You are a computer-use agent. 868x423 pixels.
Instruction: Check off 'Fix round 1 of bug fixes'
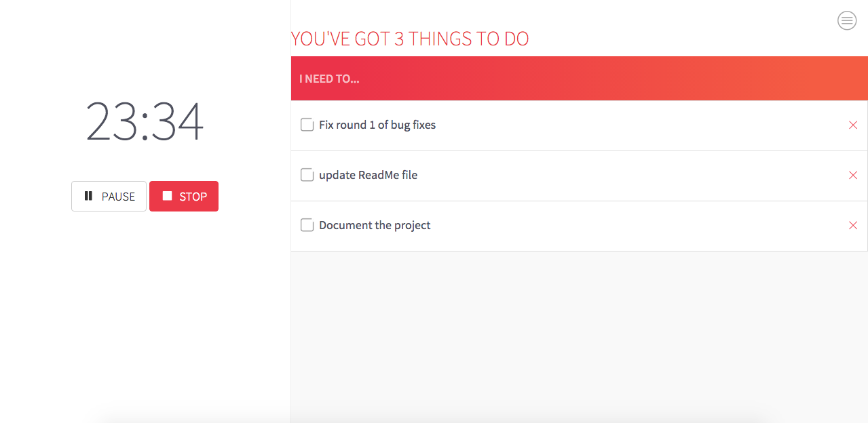pos(307,125)
